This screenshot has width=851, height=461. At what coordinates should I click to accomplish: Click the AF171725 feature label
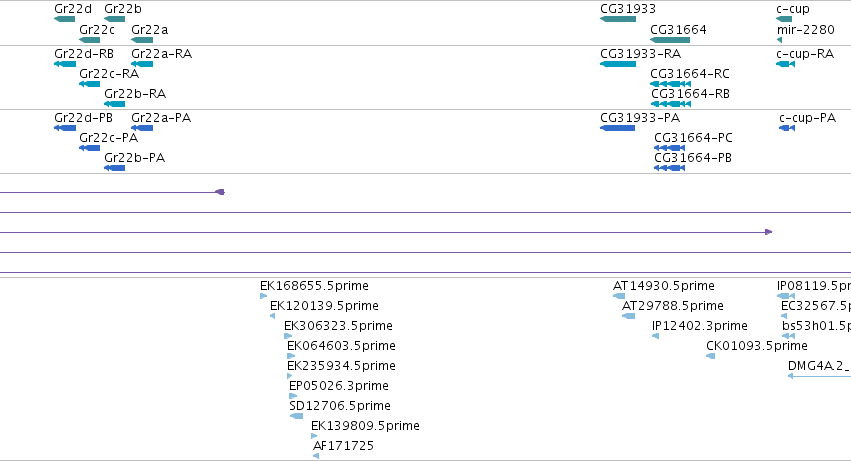(343, 446)
